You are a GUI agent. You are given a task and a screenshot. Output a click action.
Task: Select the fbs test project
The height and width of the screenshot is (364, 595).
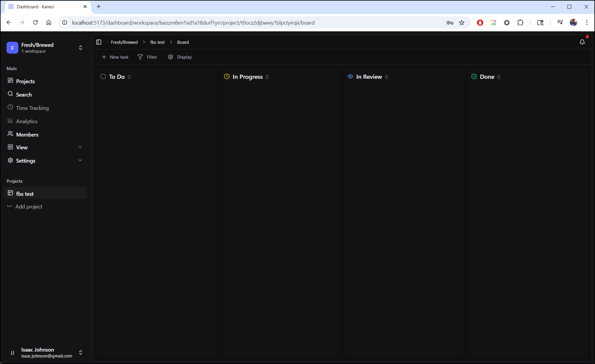tap(45, 193)
